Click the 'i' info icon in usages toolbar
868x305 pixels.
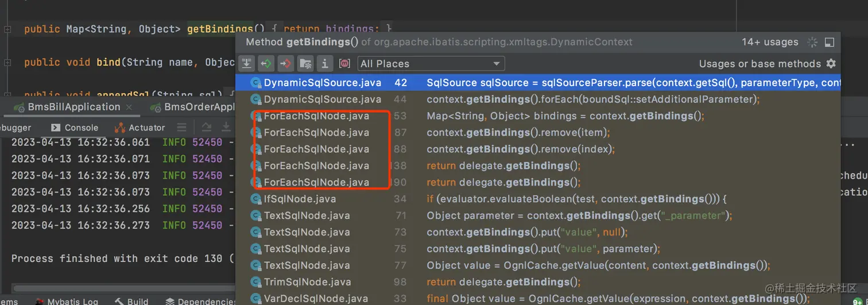coord(325,63)
